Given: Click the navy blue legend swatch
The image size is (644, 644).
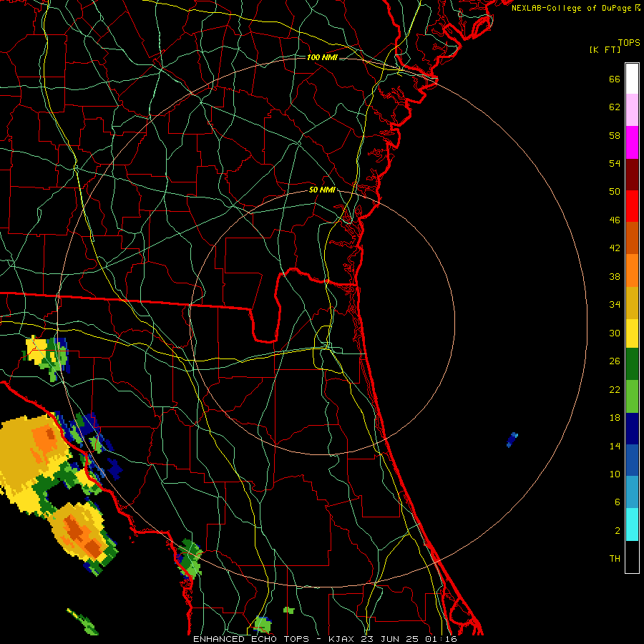Looking at the screenshot, I should [632, 429].
